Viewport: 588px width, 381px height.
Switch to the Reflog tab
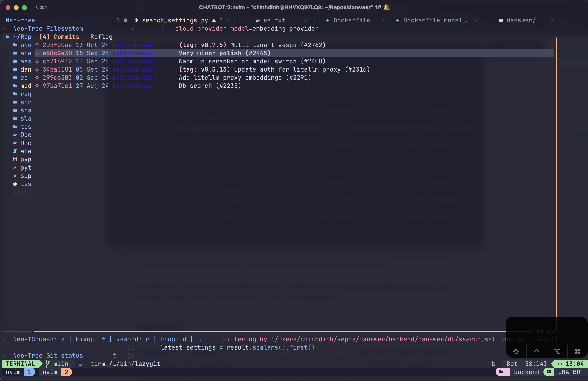[x=101, y=37]
